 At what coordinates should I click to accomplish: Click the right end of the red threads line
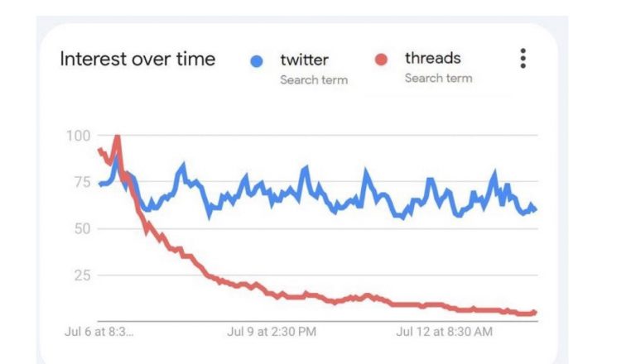pyautogui.click(x=536, y=312)
